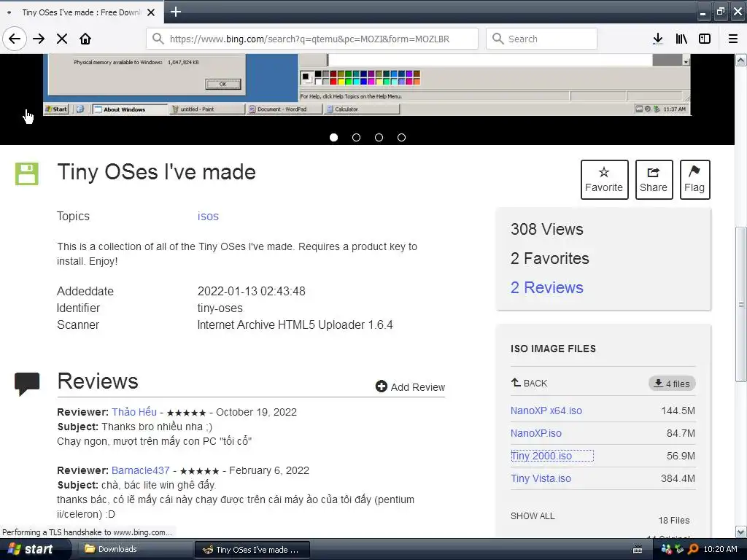This screenshot has width=747, height=560.
Task: Select the fourth carousel dot
Action: [x=402, y=137]
